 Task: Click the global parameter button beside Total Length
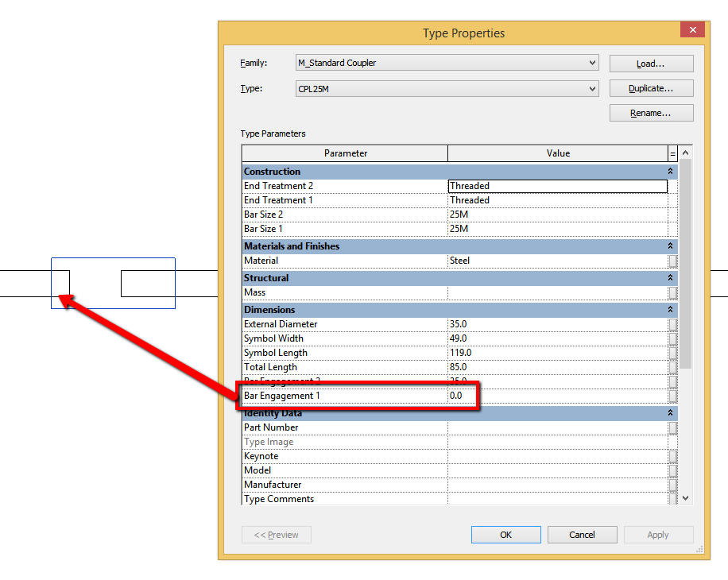click(672, 366)
